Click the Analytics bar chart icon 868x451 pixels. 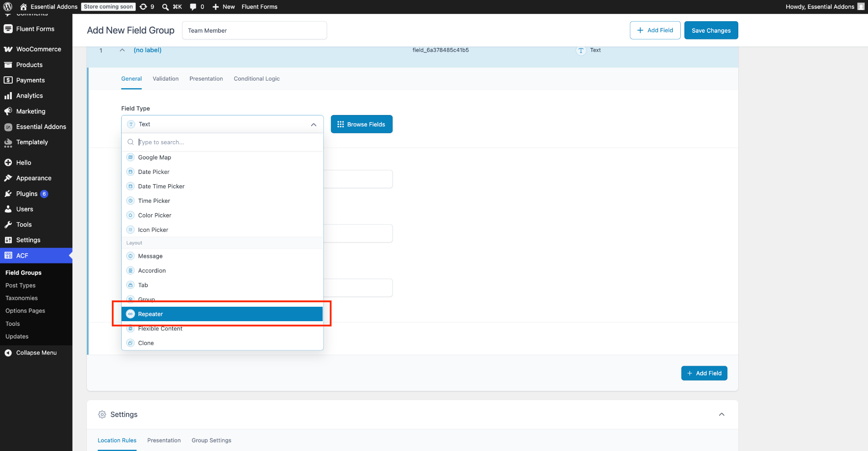[8, 96]
